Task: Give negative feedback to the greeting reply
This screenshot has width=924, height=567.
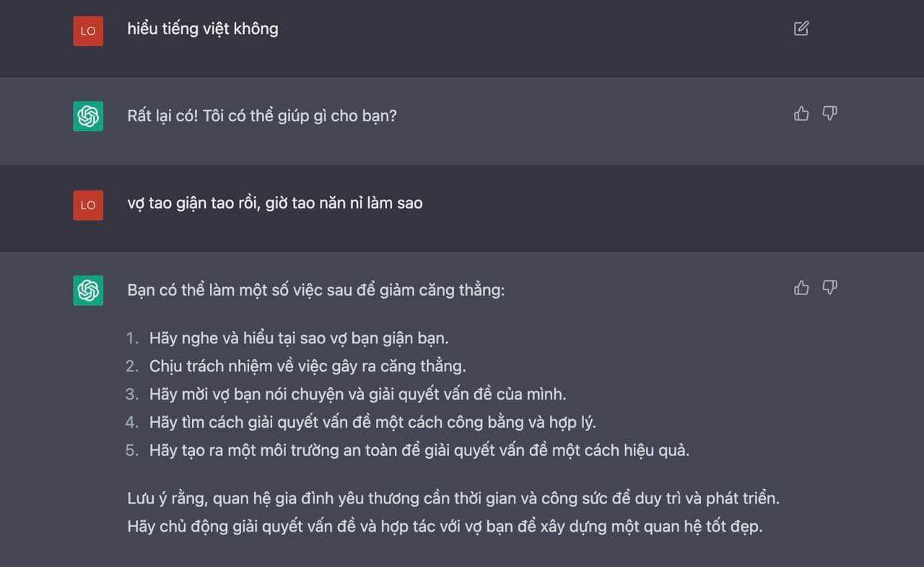Action: [829, 113]
